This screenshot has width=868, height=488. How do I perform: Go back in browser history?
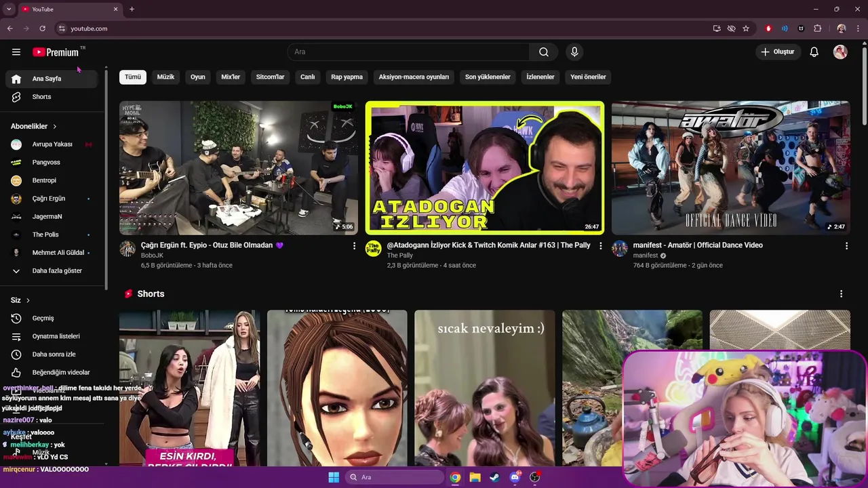(x=10, y=28)
